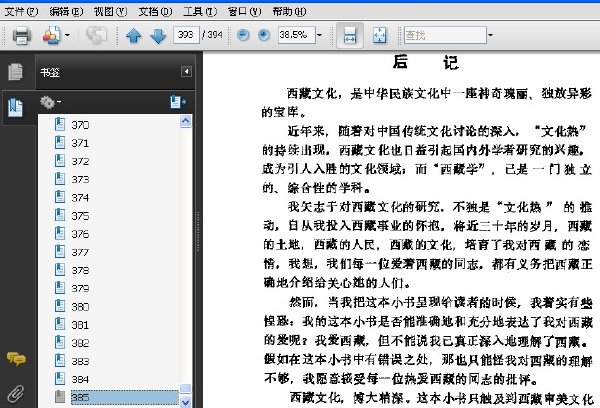600x408 pixels.
Task: Select bookmark 380
Action: pyautogui.click(x=80, y=307)
